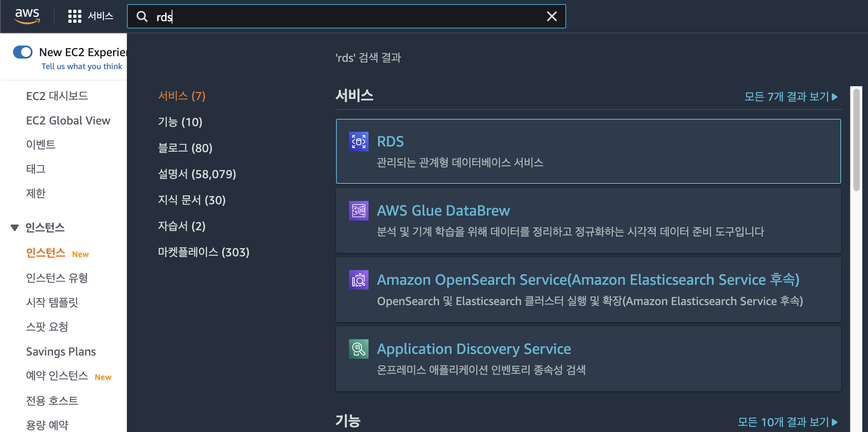Open 용량 예약 in sidebar
Viewport: 868px width, 432px height.
pyautogui.click(x=47, y=425)
